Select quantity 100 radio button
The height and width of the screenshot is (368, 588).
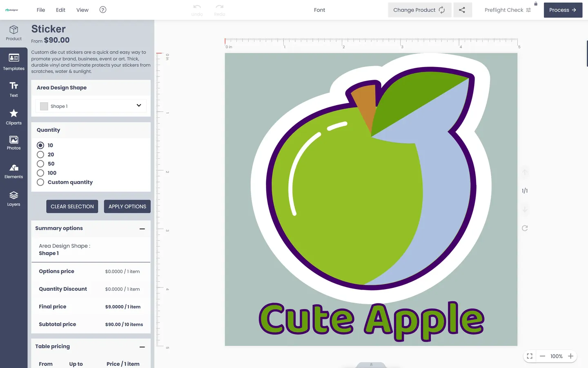[x=40, y=173]
